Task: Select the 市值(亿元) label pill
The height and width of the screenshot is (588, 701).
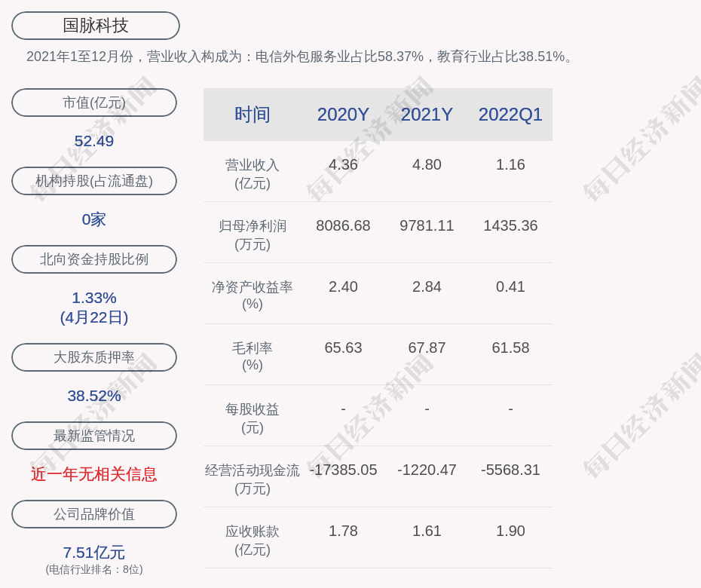Action: click(x=94, y=103)
